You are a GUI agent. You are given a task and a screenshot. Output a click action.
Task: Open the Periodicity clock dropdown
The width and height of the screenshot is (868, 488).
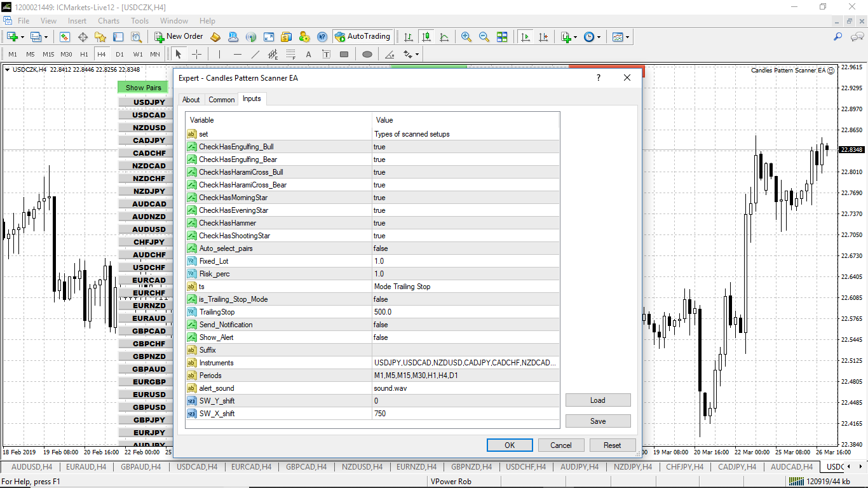(x=592, y=37)
